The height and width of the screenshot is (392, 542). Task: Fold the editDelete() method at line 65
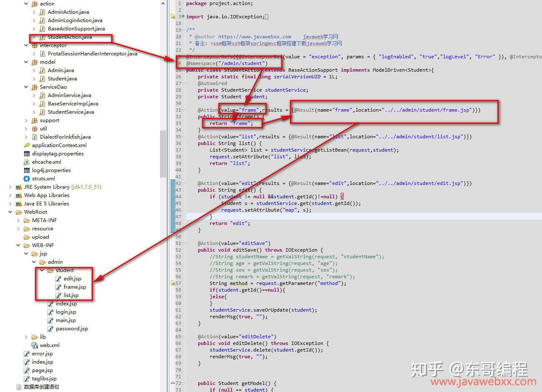(x=183, y=336)
